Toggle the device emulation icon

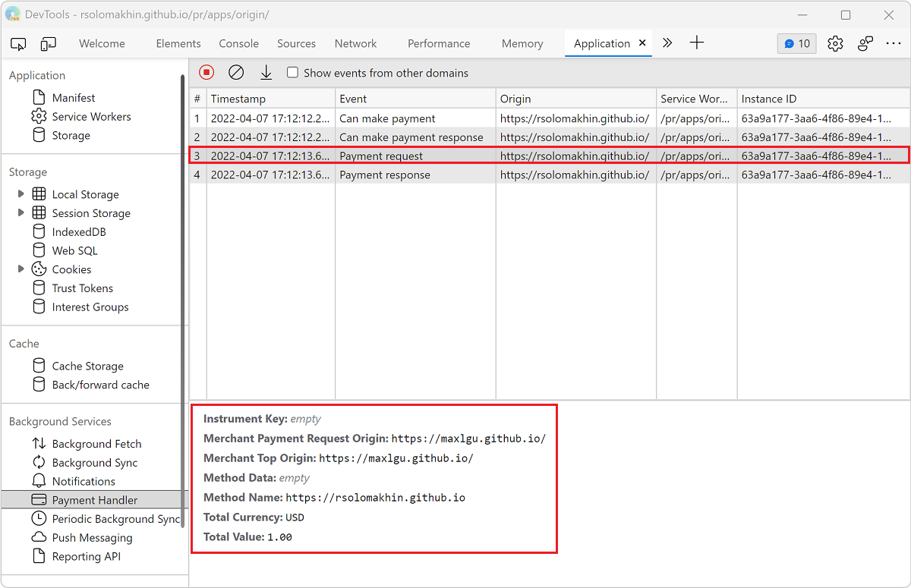pyautogui.click(x=47, y=43)
